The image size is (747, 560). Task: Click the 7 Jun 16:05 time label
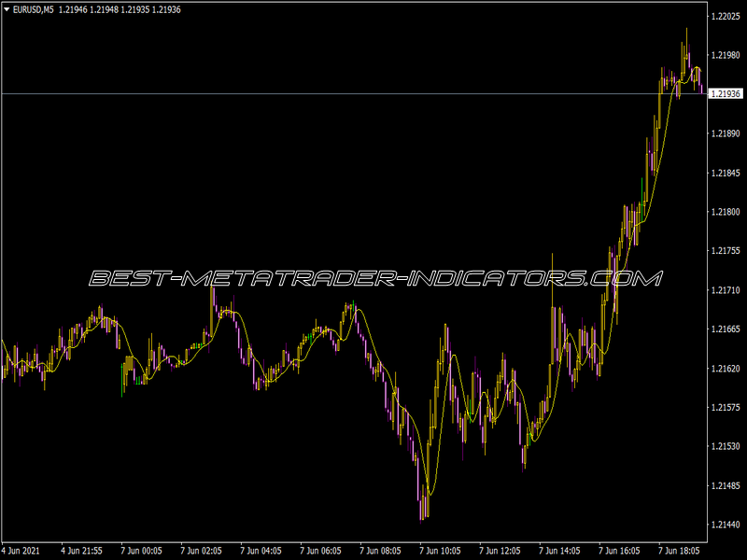pos(620,551)
